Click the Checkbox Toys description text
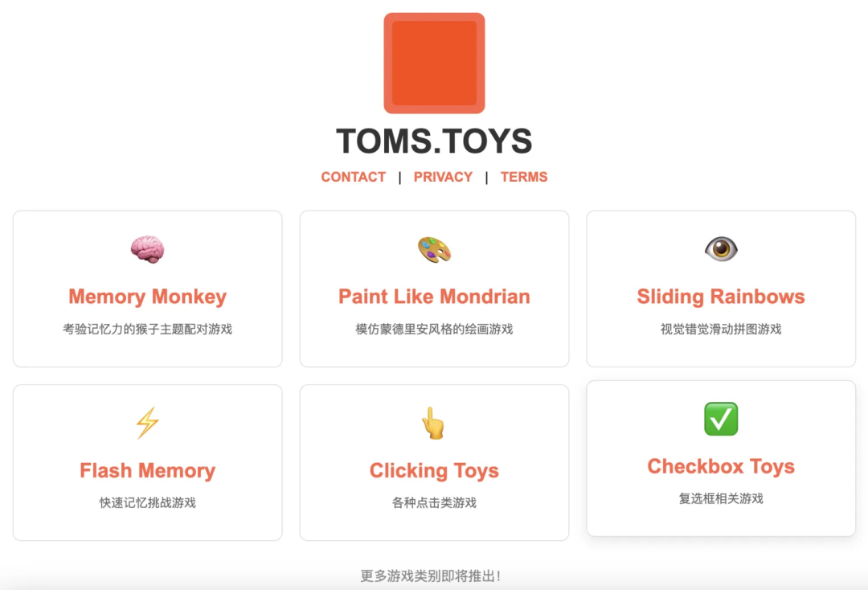The height and width of the screenshot is (590, 868). [x=721, y=498]
